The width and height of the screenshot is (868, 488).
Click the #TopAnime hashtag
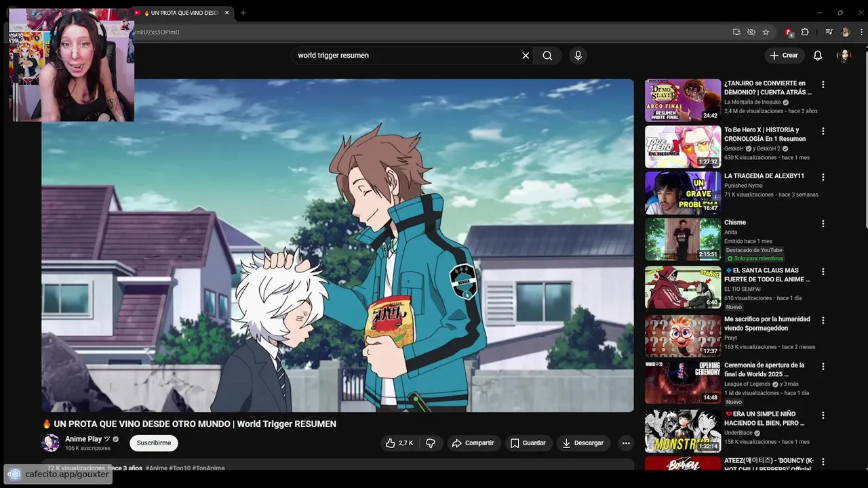[x=208, y=468]
